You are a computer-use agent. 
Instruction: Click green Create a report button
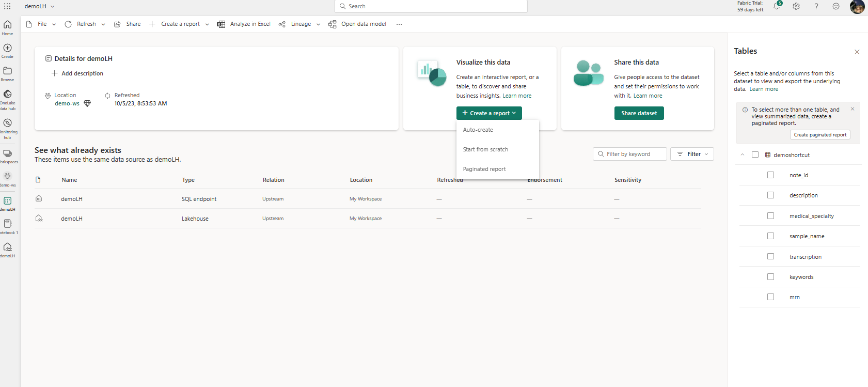[489, 113]
